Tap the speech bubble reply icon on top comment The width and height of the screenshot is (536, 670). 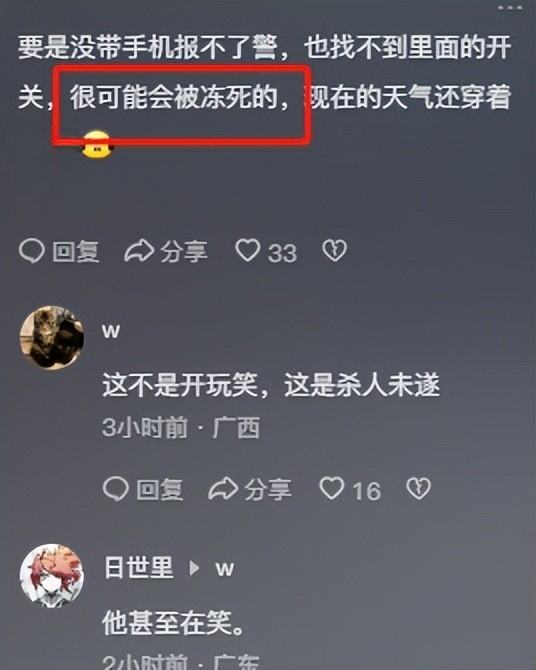[32, 251]
